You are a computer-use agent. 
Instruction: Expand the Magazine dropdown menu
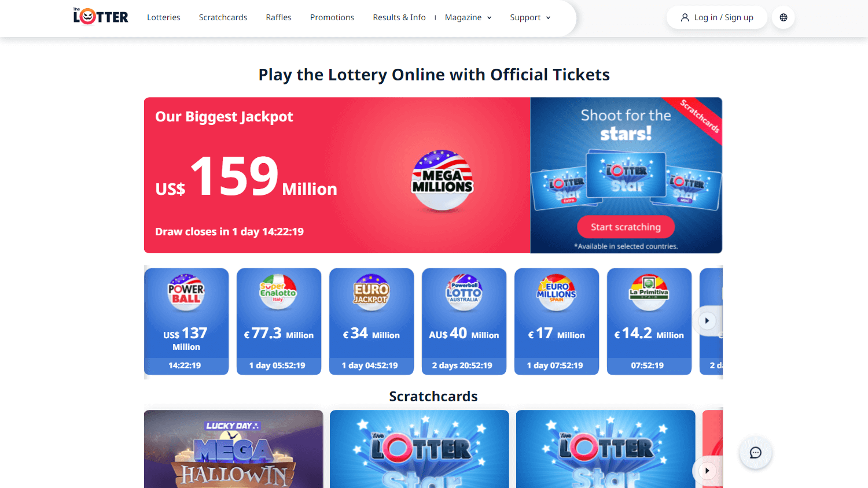tap(468, 17)
